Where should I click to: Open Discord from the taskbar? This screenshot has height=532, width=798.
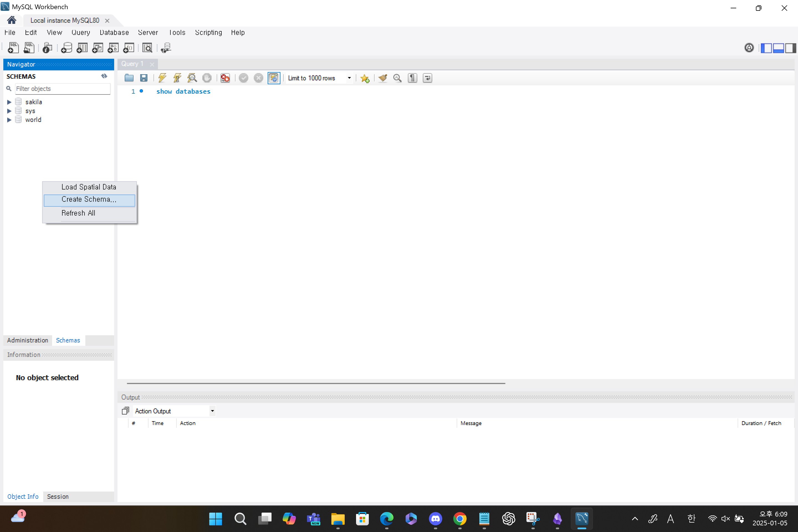click(435, 518)
